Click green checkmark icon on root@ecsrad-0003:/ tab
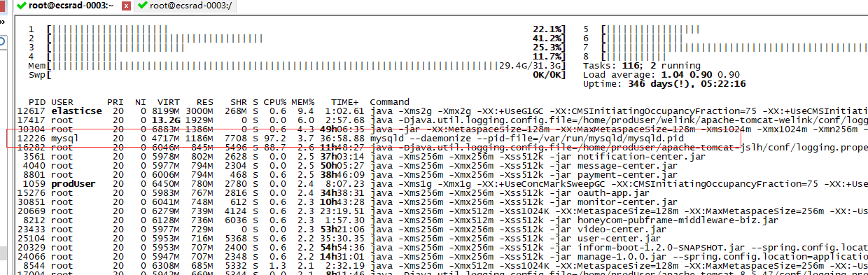Viewport: 868px width, 275px height. [143, 6]
